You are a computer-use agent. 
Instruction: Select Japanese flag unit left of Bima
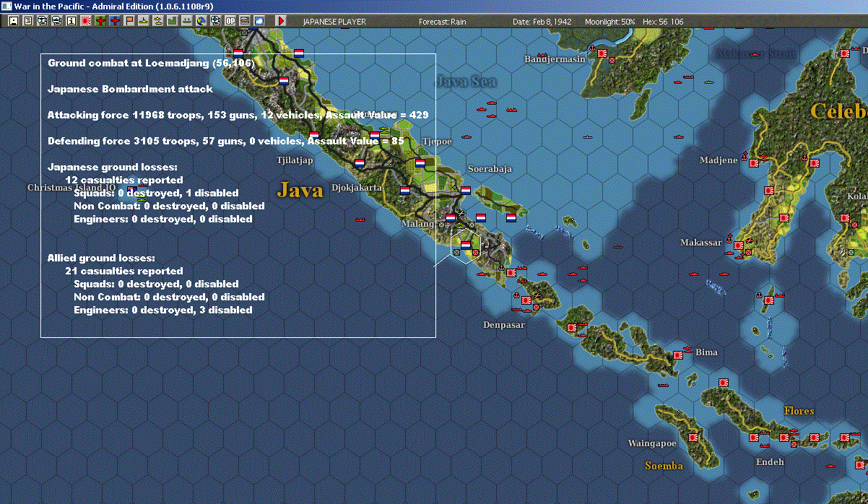[x=678, y=355]
